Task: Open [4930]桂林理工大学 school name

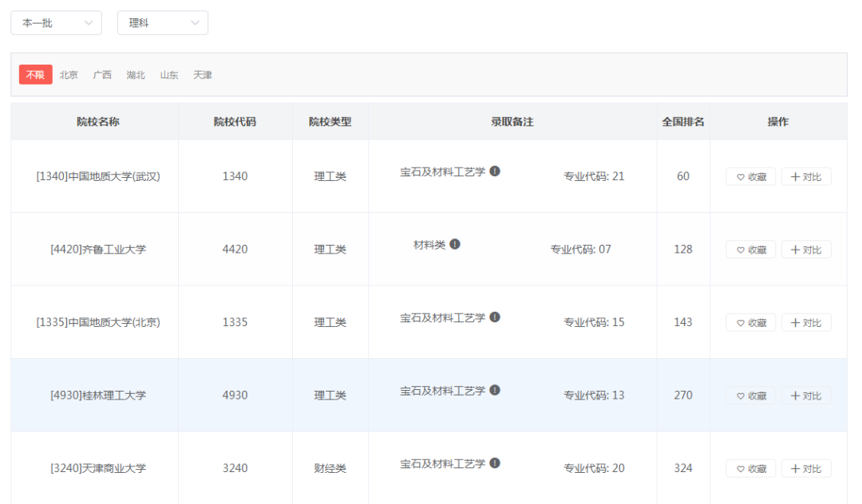Action: coord(98,396)
